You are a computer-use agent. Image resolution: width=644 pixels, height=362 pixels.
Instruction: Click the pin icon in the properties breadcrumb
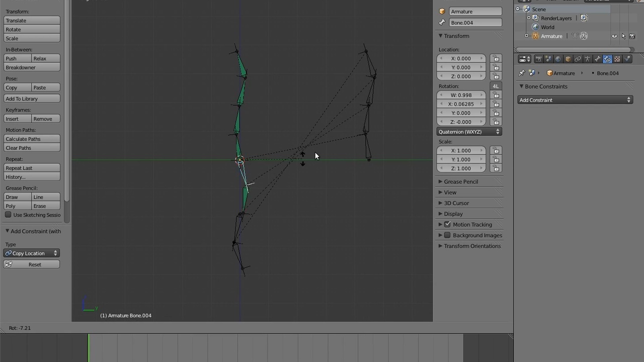click(522, 73)
